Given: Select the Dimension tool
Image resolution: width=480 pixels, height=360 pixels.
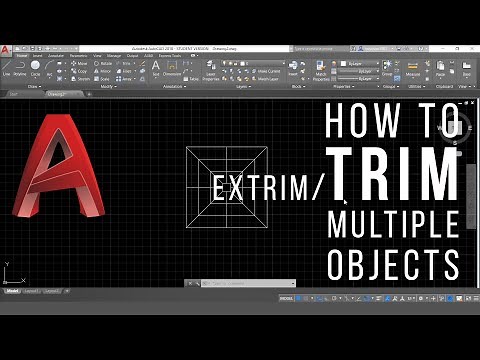Looking at the screenshot, I should pos(172,68).
